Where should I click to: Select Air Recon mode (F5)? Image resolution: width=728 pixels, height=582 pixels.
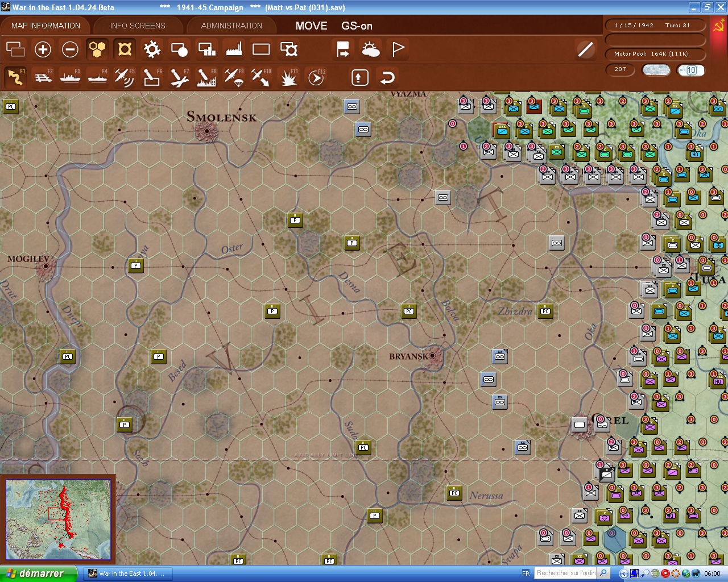pos(125,77)
